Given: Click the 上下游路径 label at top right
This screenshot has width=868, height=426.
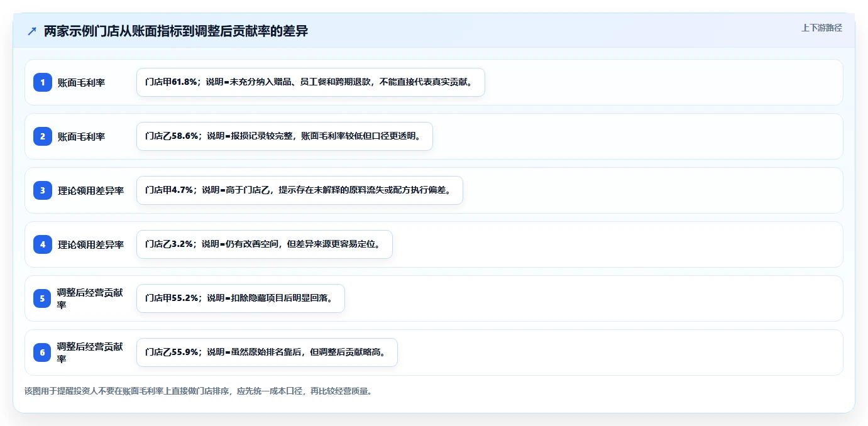Looking at the screenshot, I should pyautogui.click(x=821, y=28).
